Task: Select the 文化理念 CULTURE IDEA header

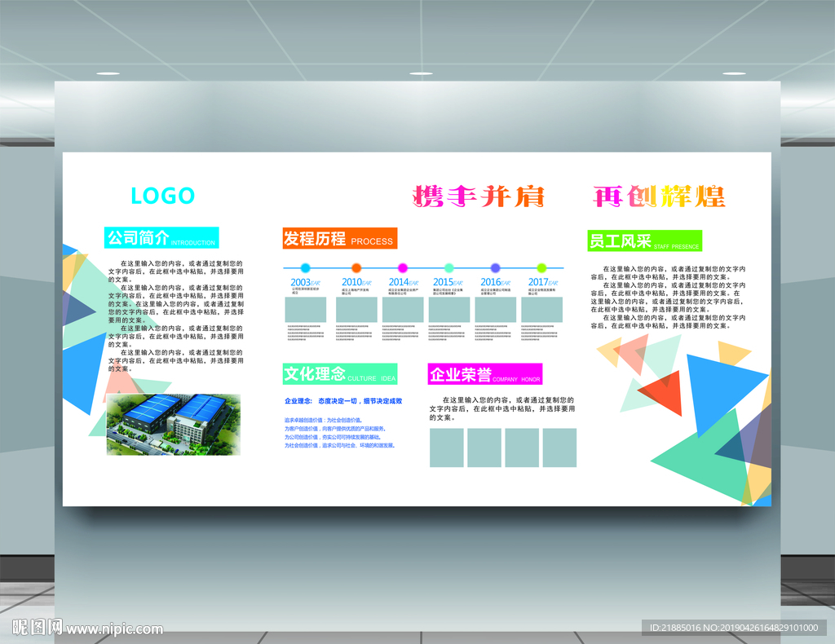Action: tap(339, 373)
